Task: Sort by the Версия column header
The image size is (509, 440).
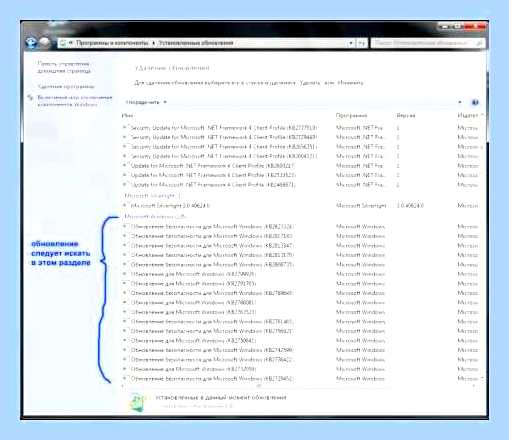Action: 406,115
